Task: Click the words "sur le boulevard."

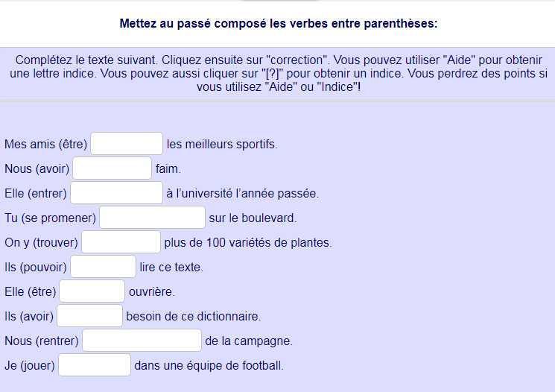Action: point(253,218)
